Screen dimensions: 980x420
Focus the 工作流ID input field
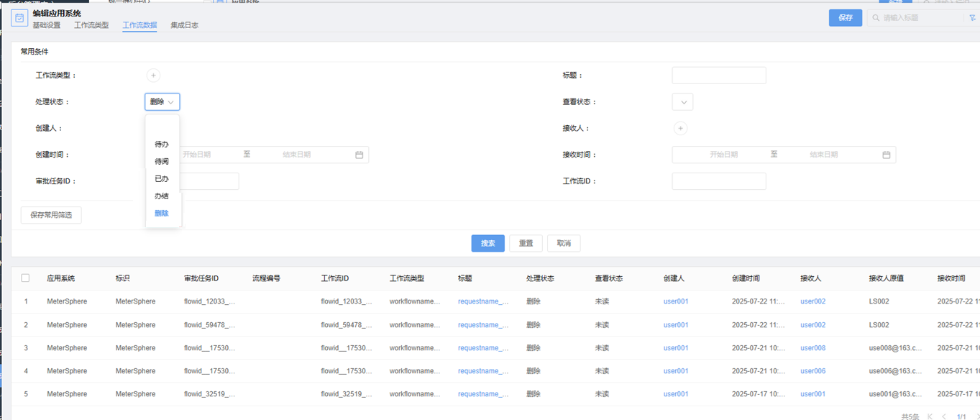[719, 181]
